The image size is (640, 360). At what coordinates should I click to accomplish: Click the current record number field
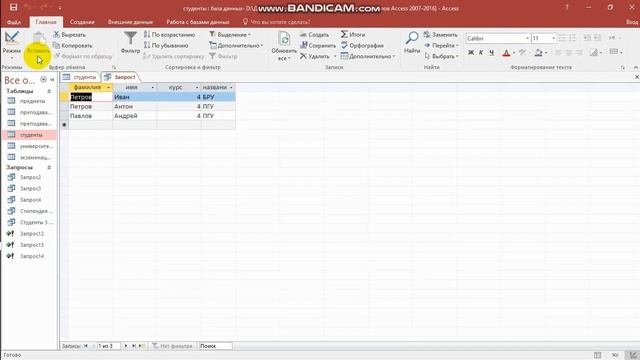(108, 346)
